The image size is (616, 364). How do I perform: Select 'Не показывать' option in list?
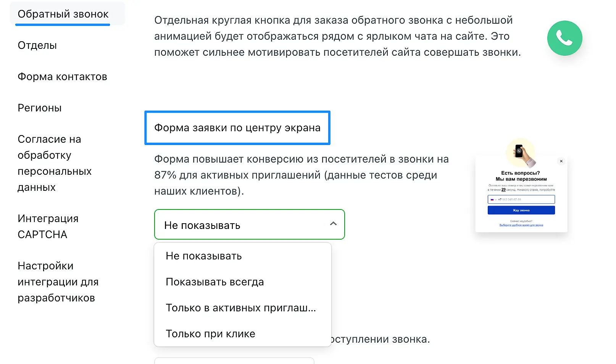204,256
